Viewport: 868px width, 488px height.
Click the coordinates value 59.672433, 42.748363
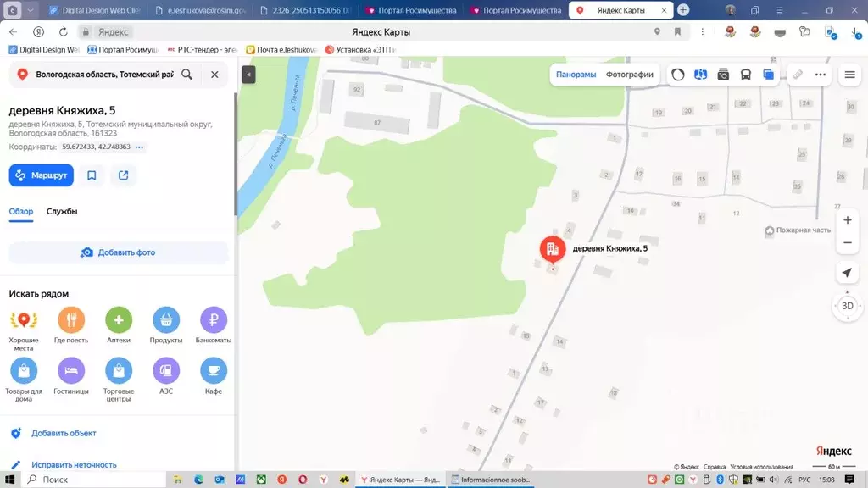pyautogui.click(x=96, y=147)
